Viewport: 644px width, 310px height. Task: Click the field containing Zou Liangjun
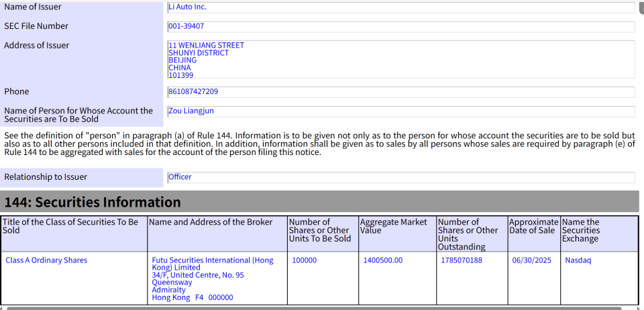[401, 111]
